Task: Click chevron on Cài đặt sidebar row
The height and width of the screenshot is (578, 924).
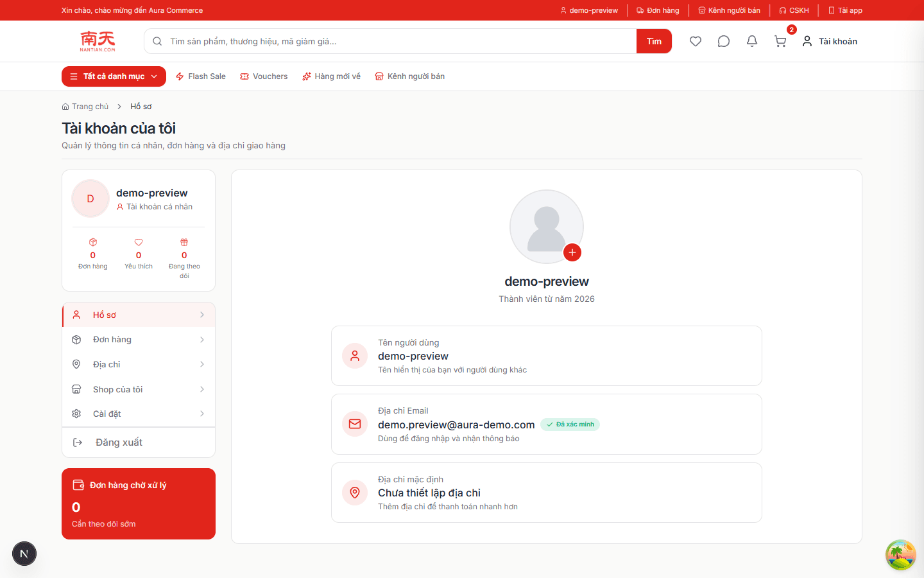Action: click(202, 414)
